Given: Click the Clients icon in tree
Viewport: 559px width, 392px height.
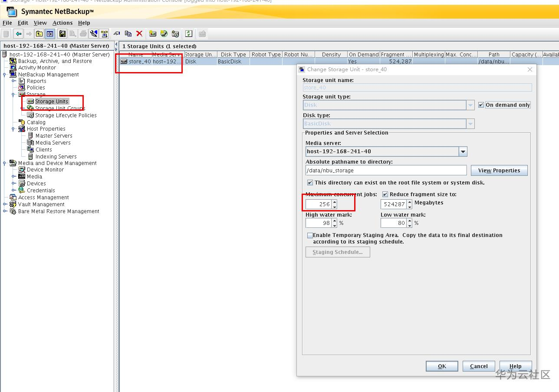Looking at the screenshot, I should [30, 150].
